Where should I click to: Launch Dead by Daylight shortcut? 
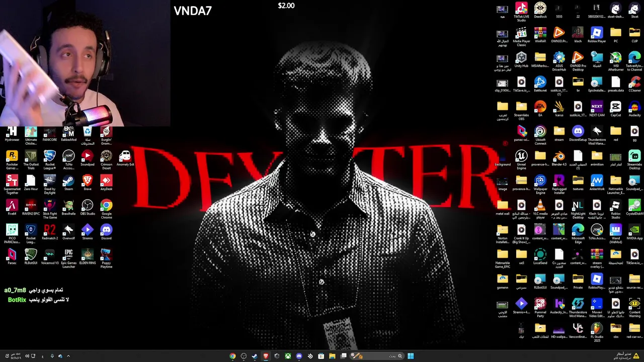pyautogui.click(x=49, y=185)
